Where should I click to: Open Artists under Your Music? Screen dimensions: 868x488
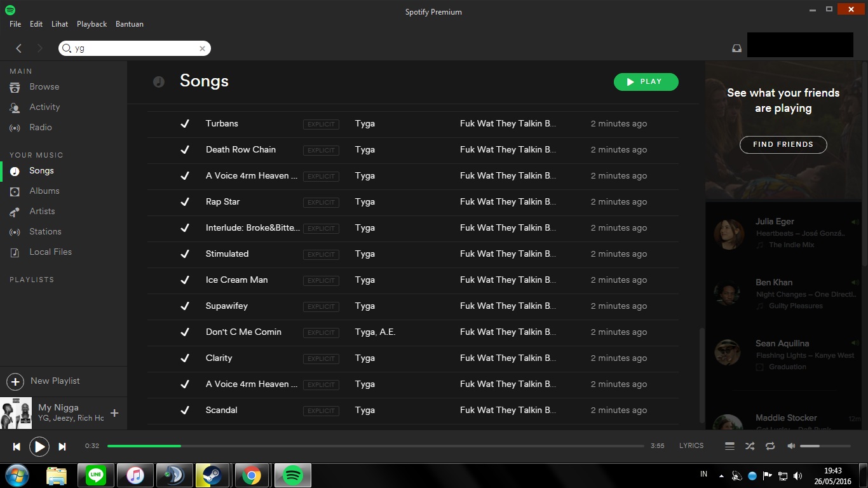42,212
